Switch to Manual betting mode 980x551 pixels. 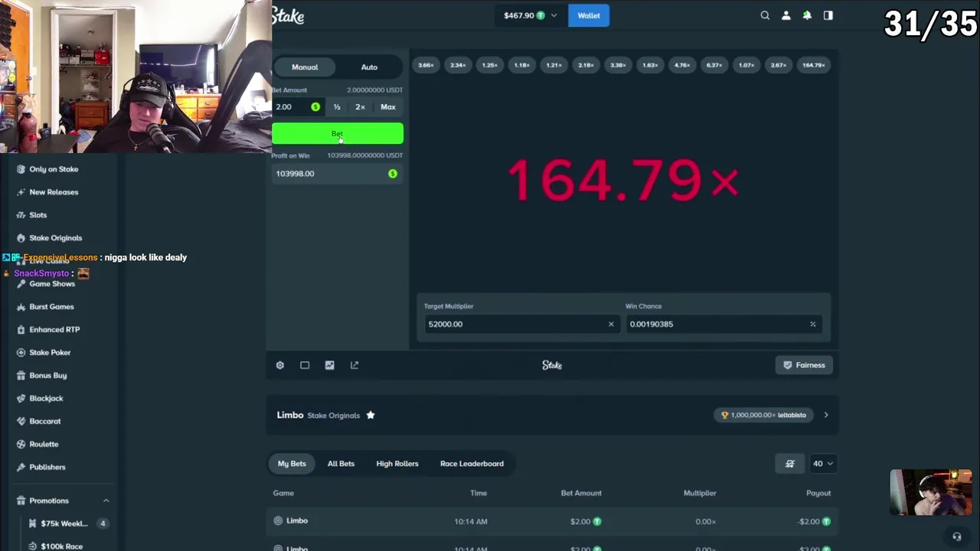point(305,67)
